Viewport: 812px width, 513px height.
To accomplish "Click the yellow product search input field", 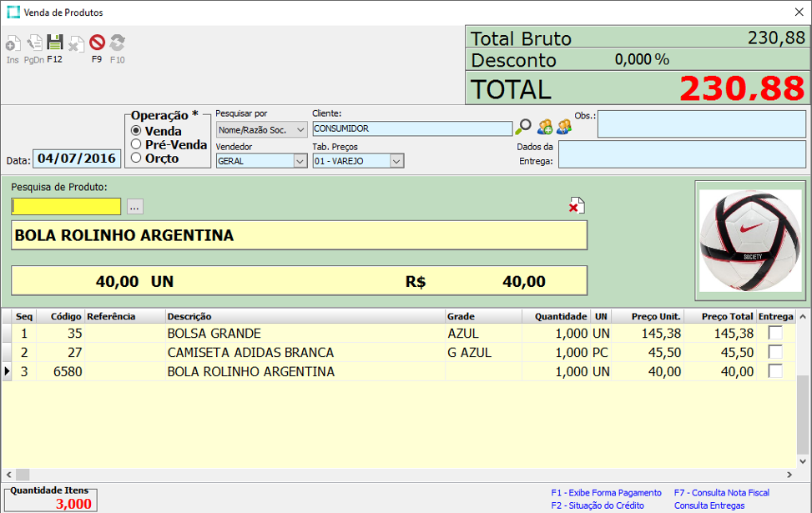I will [x=66, y=206].
